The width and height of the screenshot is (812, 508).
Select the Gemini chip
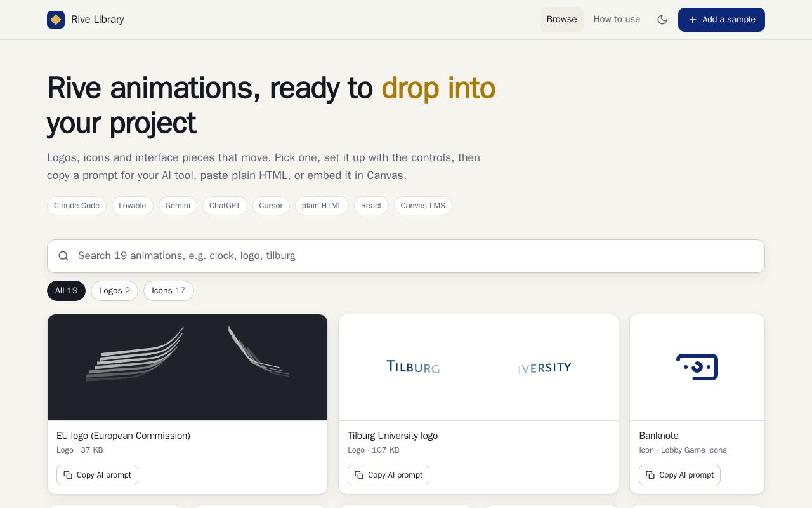coord(178,206)
